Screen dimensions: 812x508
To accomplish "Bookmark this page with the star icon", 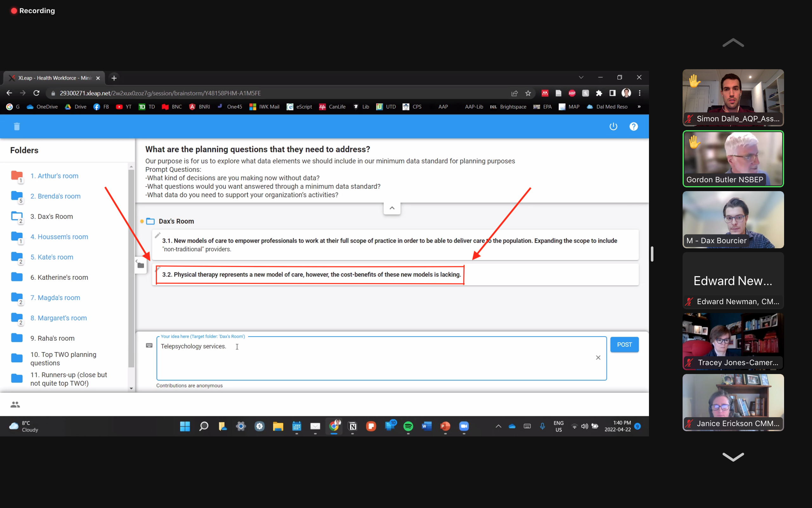I will click(x=528, y=93).
